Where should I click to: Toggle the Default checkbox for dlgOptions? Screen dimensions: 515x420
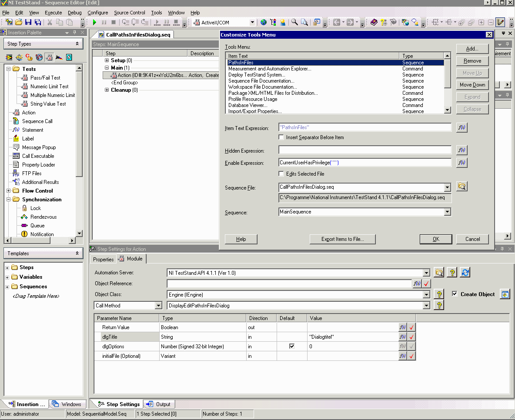coord(292,346)
